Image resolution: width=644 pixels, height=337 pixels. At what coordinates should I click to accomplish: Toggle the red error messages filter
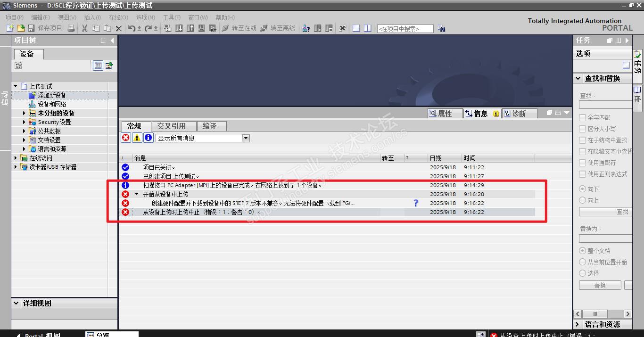(126, 138)
